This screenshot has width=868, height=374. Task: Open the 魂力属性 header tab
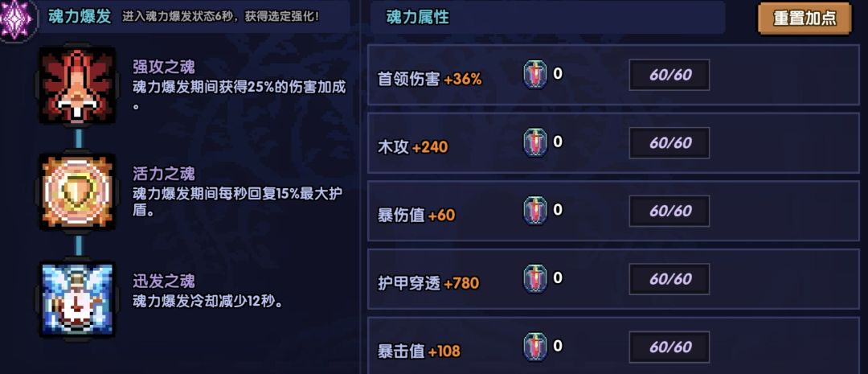(417, 18)
